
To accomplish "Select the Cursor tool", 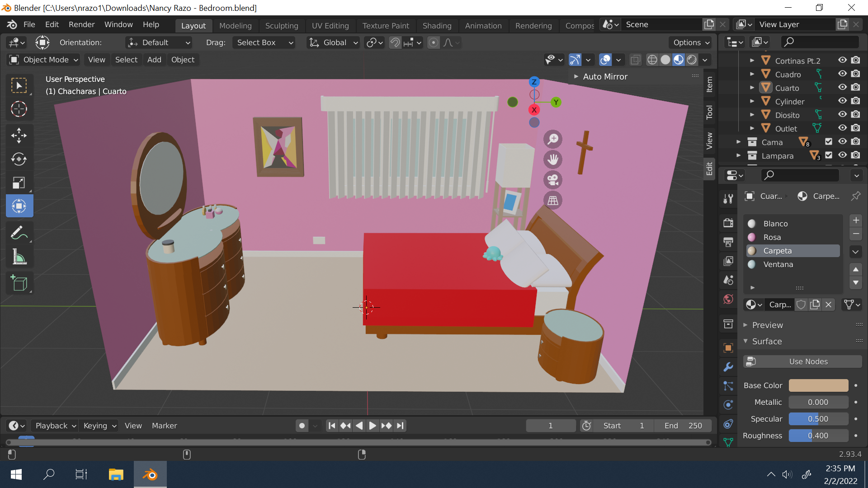I will pyautogui.click(x=19, y=109).
